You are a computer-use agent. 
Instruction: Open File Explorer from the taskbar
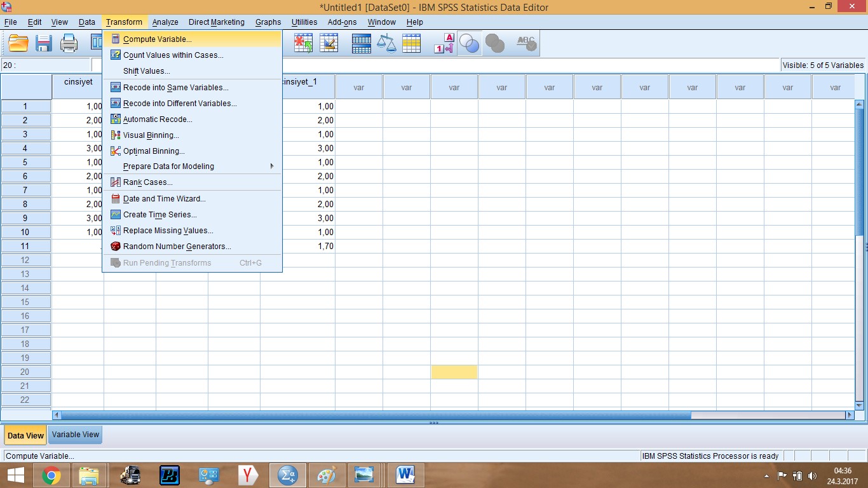point(89,475)
